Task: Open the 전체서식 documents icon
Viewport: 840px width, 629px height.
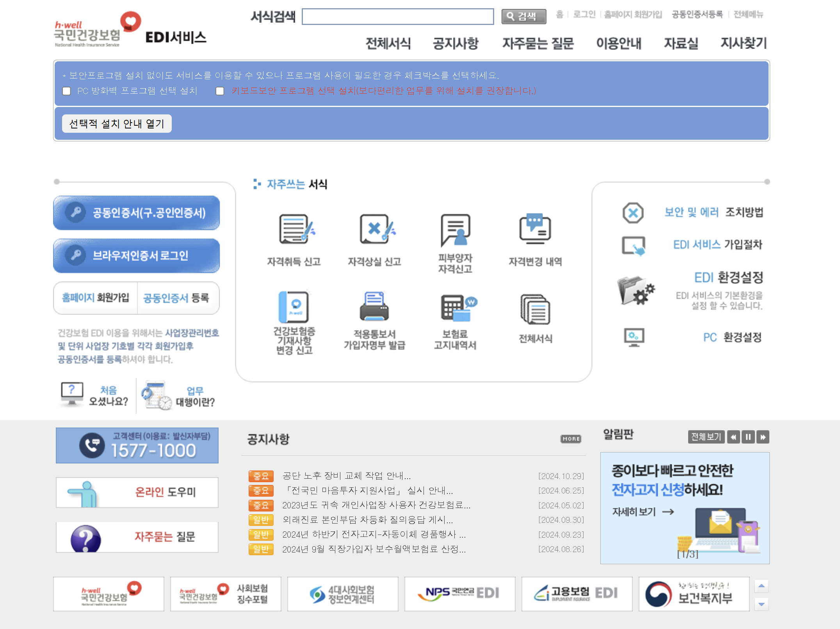Action: 535,309
